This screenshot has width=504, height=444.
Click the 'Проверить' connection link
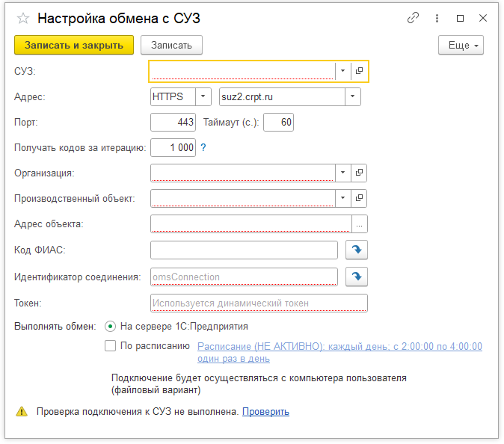(x=265, y=412)
